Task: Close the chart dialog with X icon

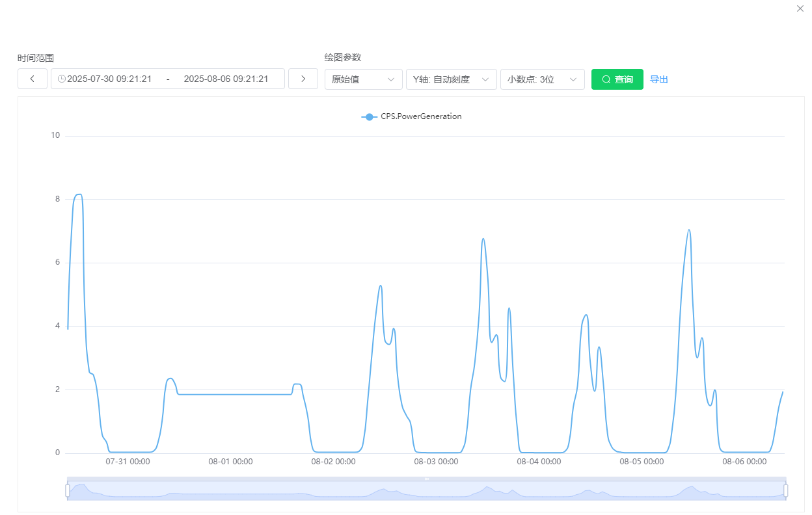Action: tap(800, 8)
